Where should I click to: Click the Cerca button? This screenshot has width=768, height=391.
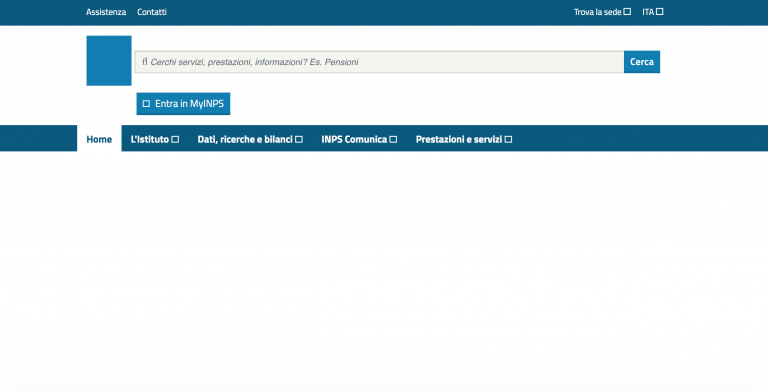point(642,62)
